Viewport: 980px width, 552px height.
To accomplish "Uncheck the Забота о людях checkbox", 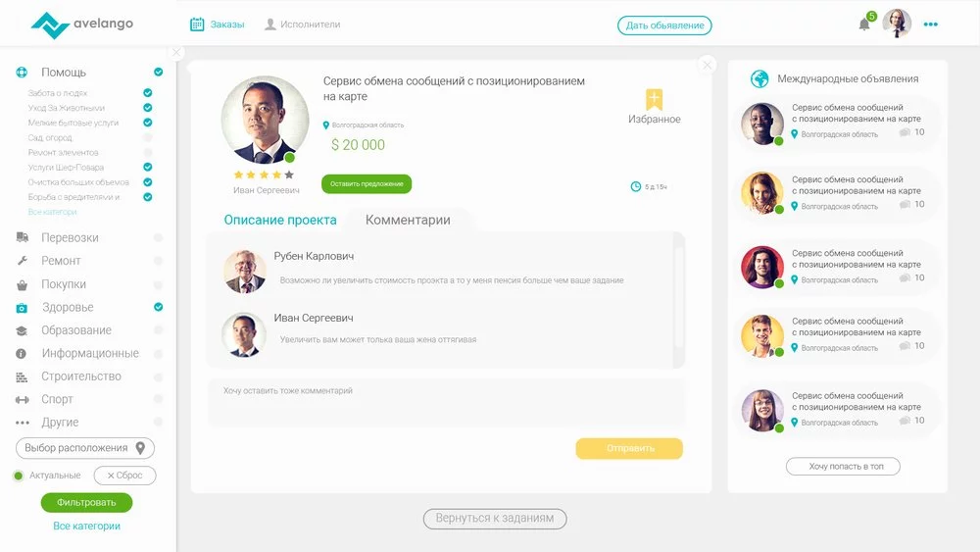I will click(x=148, y=92).
